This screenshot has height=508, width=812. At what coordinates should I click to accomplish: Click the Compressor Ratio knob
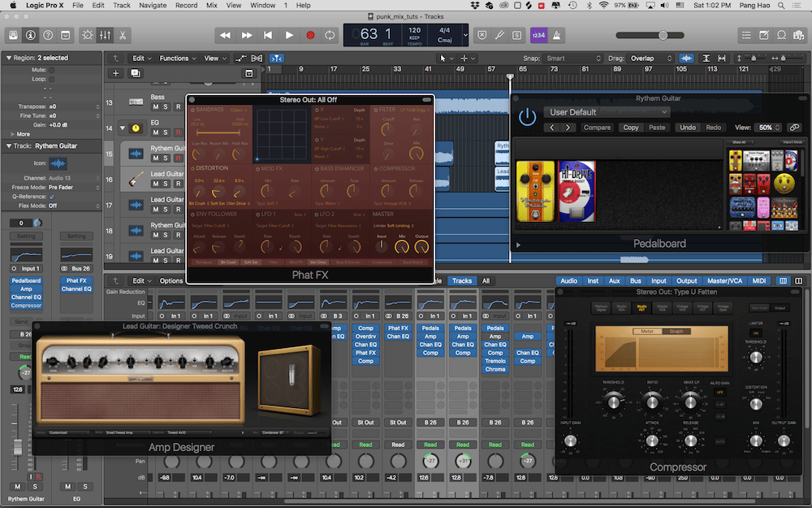(x=652, y=401)
